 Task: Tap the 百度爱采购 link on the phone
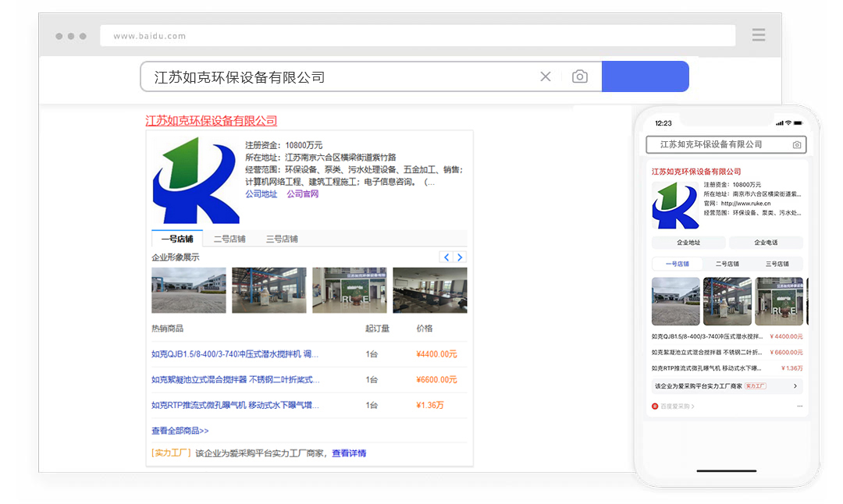pos(678,406)
